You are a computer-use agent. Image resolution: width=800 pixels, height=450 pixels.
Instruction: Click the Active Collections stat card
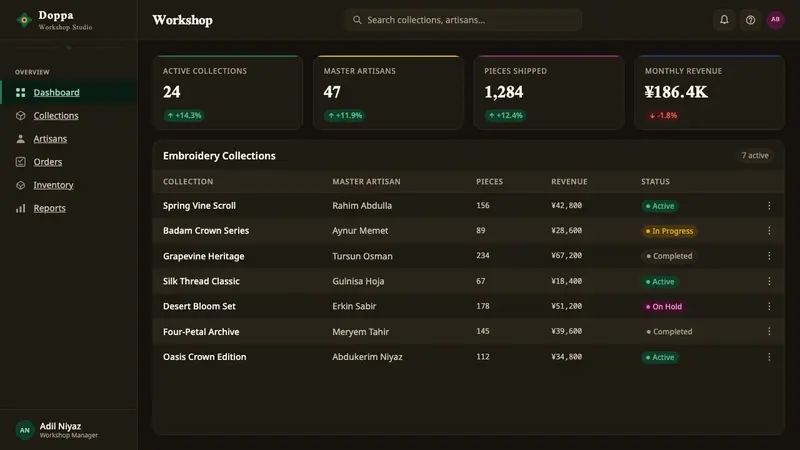[x=228, y=92]
